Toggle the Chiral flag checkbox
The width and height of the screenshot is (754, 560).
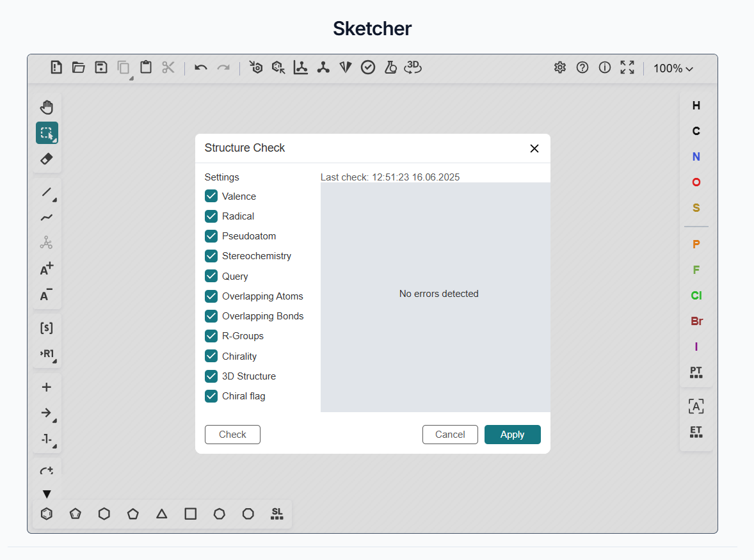tap(211, 396)
